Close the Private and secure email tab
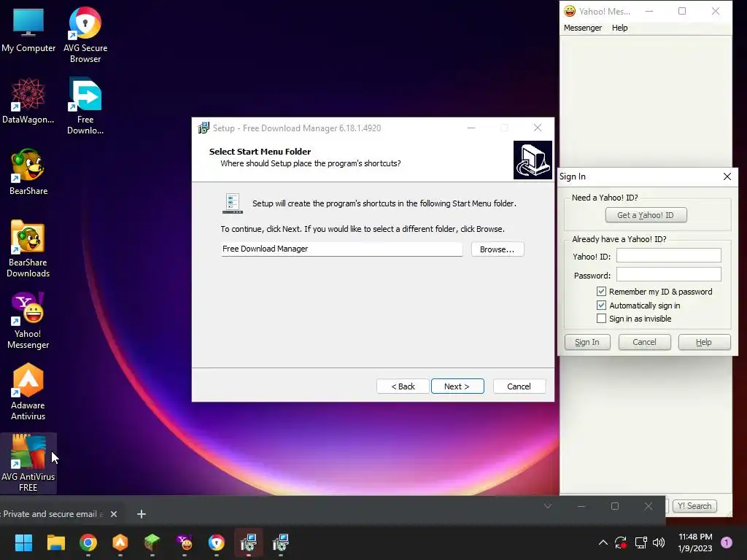The image size is (747, 560). [114, 514]
